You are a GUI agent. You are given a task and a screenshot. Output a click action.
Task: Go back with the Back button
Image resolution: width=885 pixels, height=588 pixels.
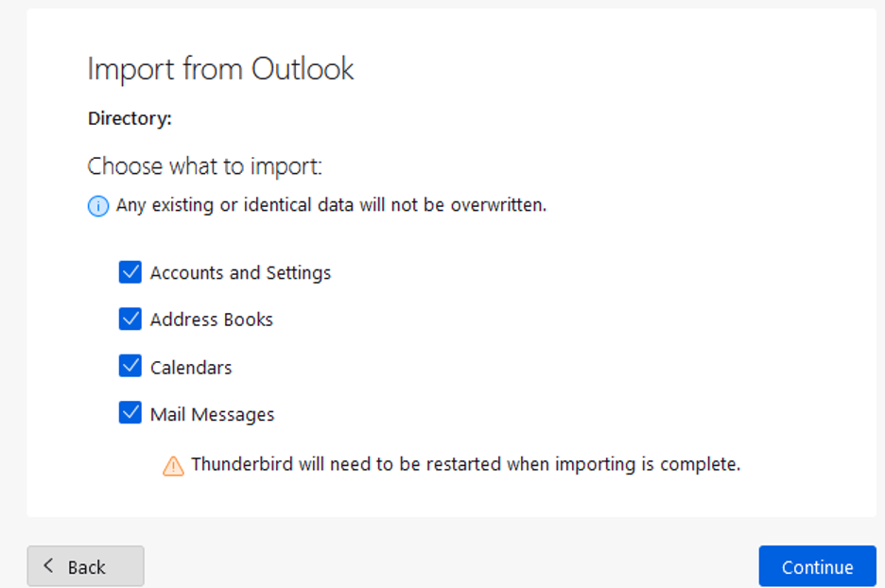click(86, 566)
